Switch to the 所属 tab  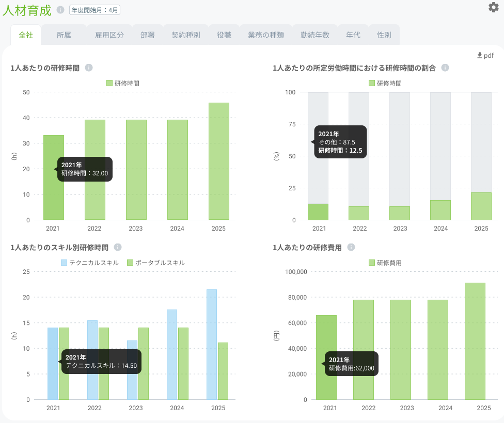coord(64,35)
